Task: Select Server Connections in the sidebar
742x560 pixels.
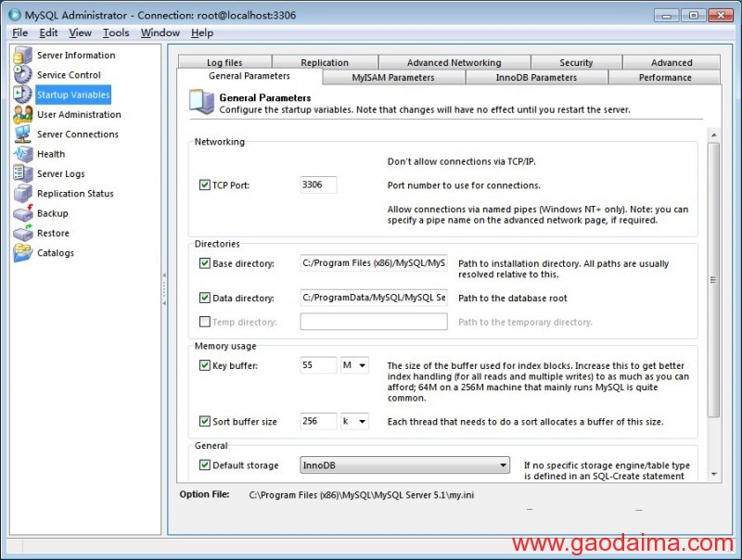Action: pyautogui.click(x=78, y=134)
